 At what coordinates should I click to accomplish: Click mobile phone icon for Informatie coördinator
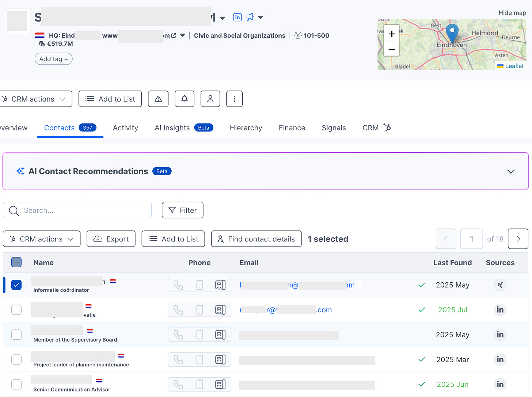(200, 285)
